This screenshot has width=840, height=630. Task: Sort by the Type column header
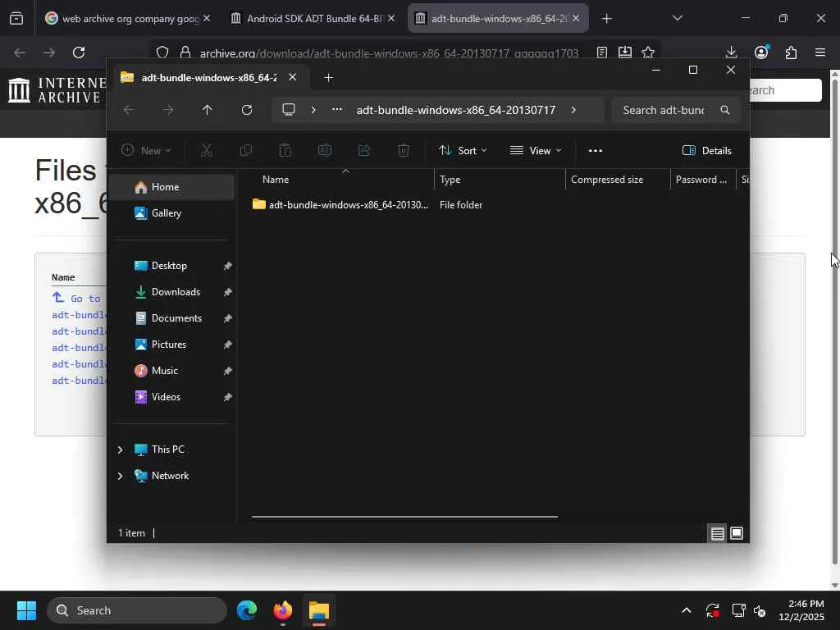(x=500, y=180)
